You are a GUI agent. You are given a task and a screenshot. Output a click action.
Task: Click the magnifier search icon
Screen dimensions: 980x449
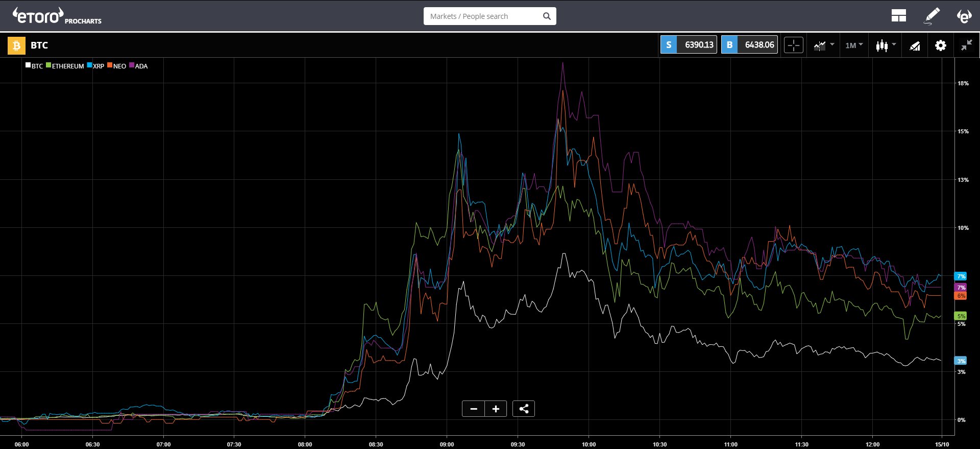[547, 16]
